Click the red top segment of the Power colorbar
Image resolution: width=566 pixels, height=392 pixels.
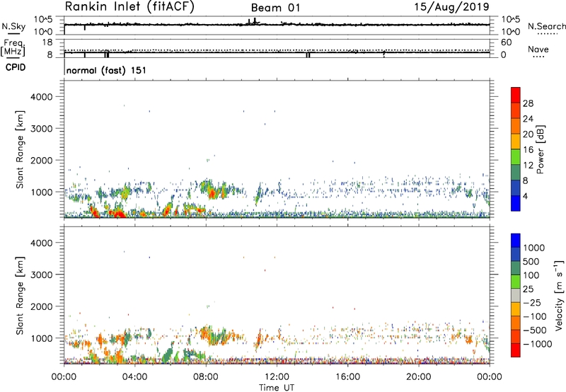pyautogui.click(x=516, y=95)
